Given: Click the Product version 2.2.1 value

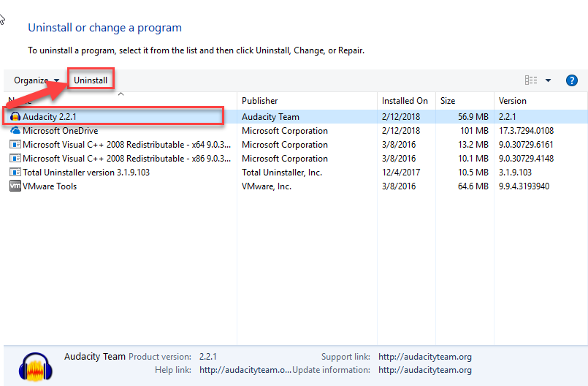Looking at the screenshot, I should tap(207, 357).
